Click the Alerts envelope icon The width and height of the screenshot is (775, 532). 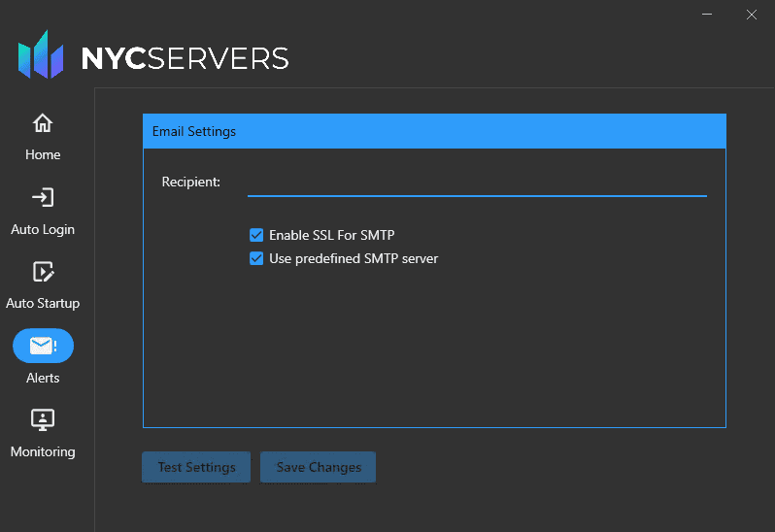(x=43, y=347)
